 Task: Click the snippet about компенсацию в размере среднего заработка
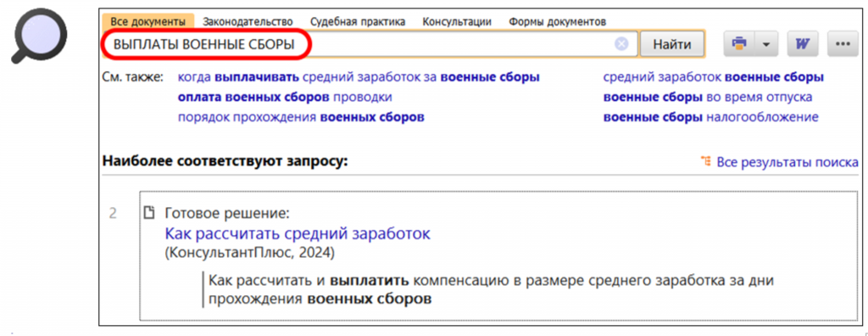491,289
